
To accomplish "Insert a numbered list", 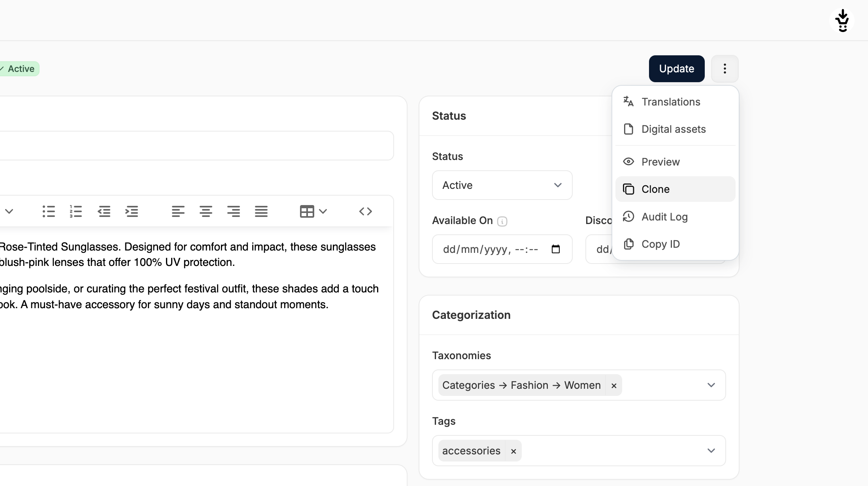I will click(76, 211).
